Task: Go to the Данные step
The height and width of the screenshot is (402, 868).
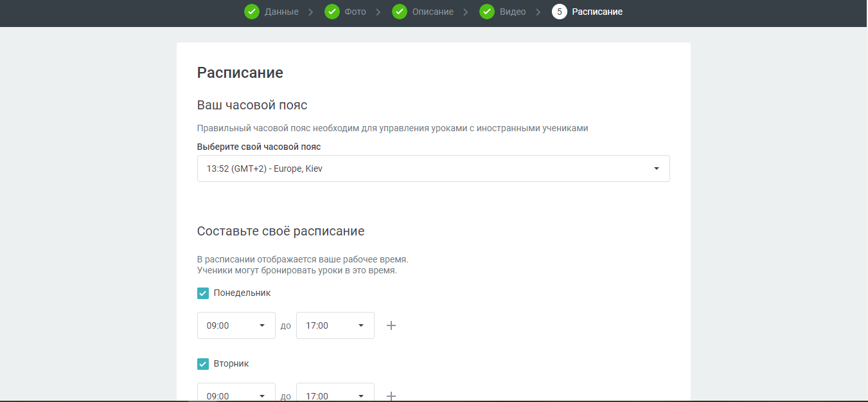Action: pos(281,12)
